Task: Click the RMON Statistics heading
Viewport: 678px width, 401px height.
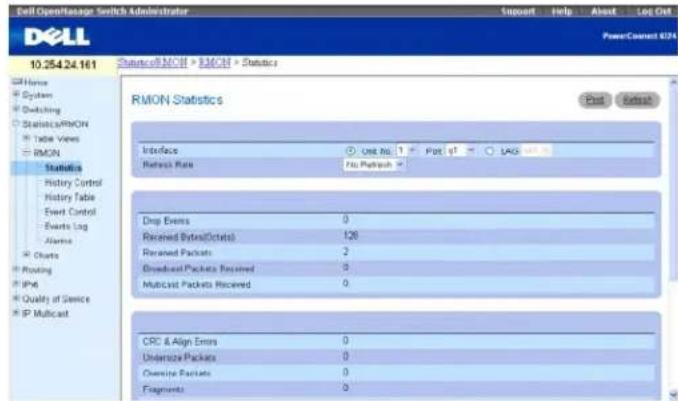Action: pos(177,100)
